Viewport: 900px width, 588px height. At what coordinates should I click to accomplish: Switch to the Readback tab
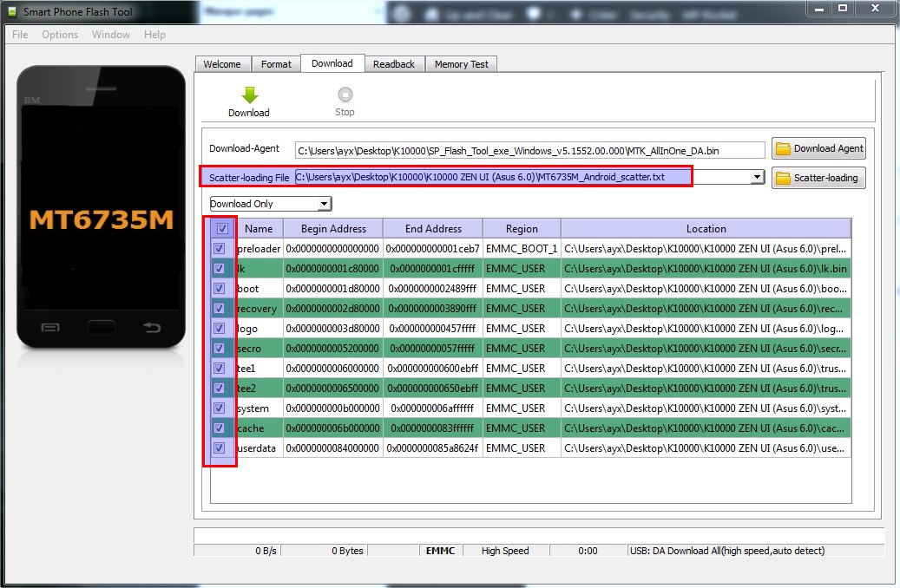coord(394,64)
